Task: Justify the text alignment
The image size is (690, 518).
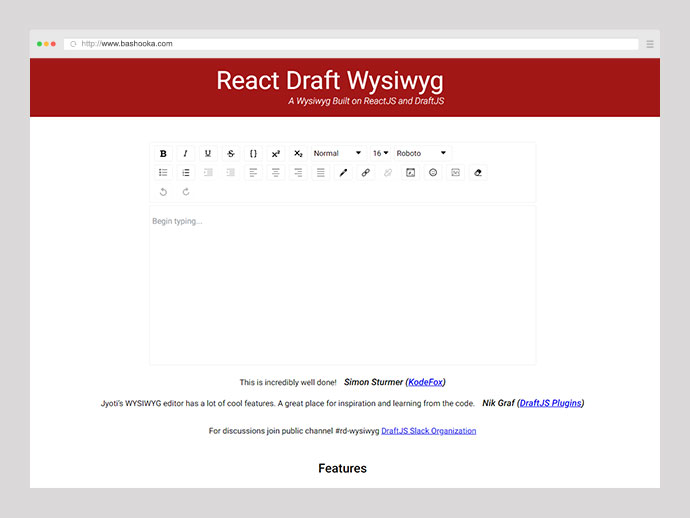Action: 320,173
